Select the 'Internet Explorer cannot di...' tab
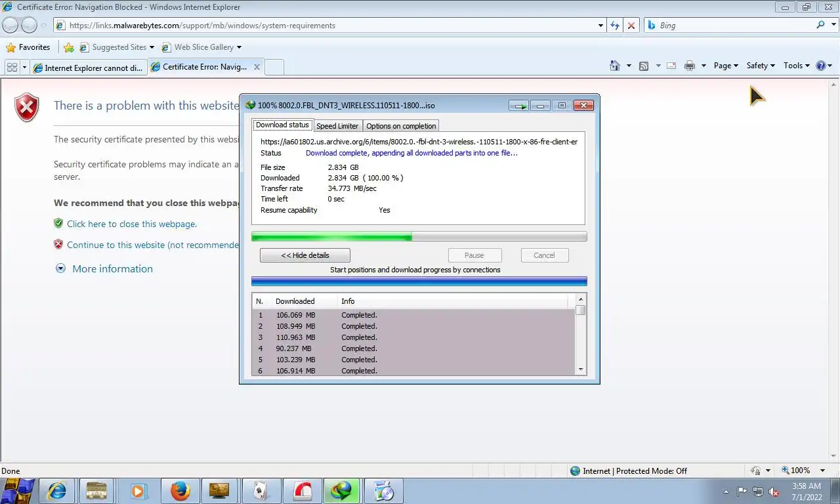 (88, 68)
